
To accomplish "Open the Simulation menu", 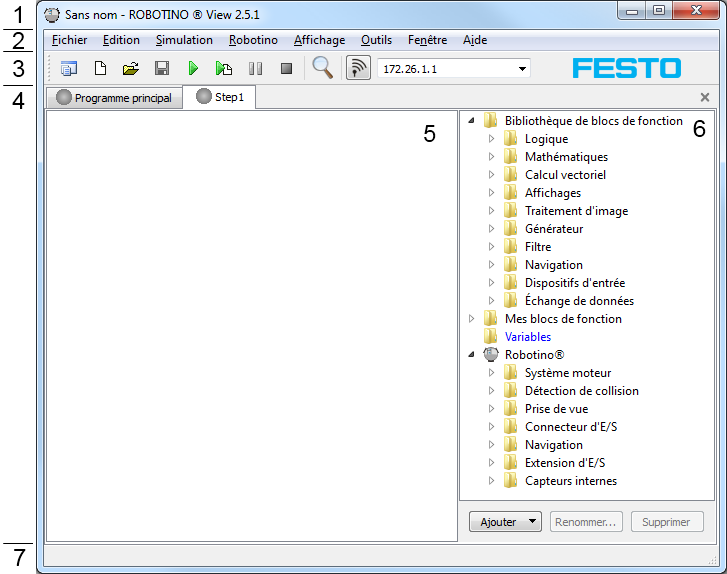I will [x=184, y=40].
